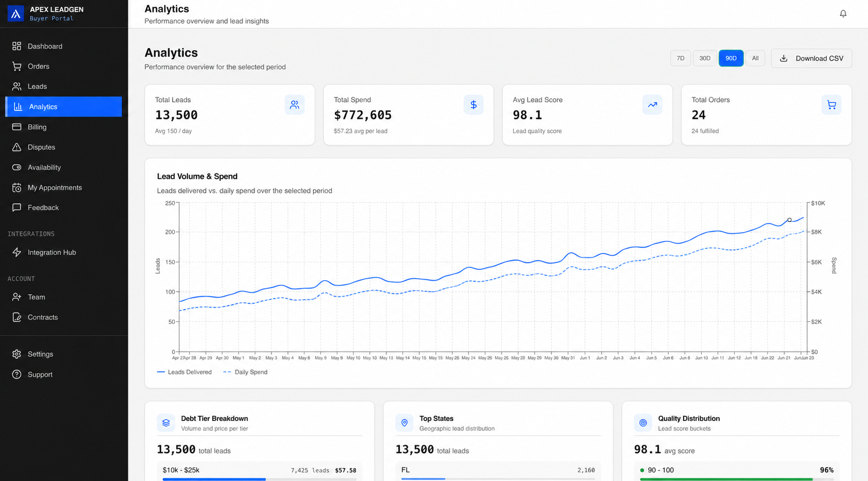Viewport: 868px width, 481px height.
Task: Click 'Avg 150 / day' text
Action: click(x=173, y=131)
